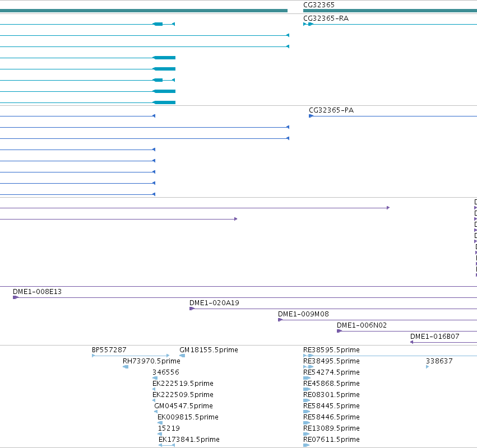The image size is (477, 448).
Task: Click the DME1-020A19 start arrow glyph
Action: tap(192, 309)
